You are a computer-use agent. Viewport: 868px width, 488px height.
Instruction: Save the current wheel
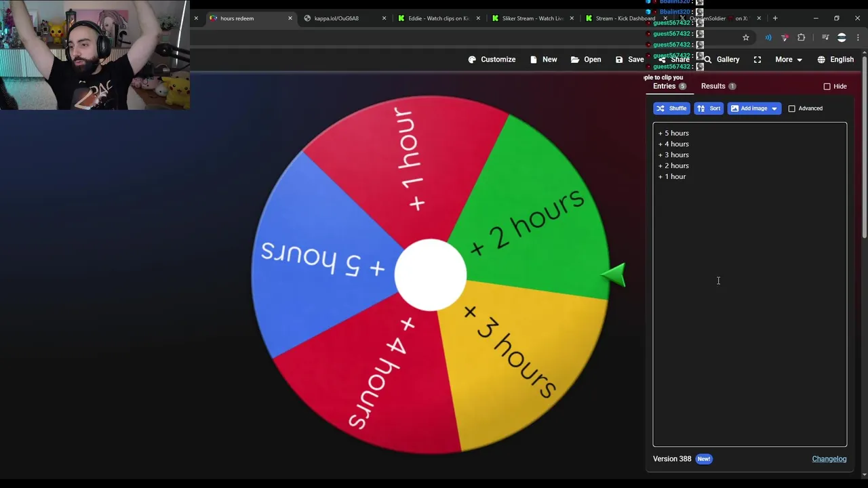[x=629, y=60]
